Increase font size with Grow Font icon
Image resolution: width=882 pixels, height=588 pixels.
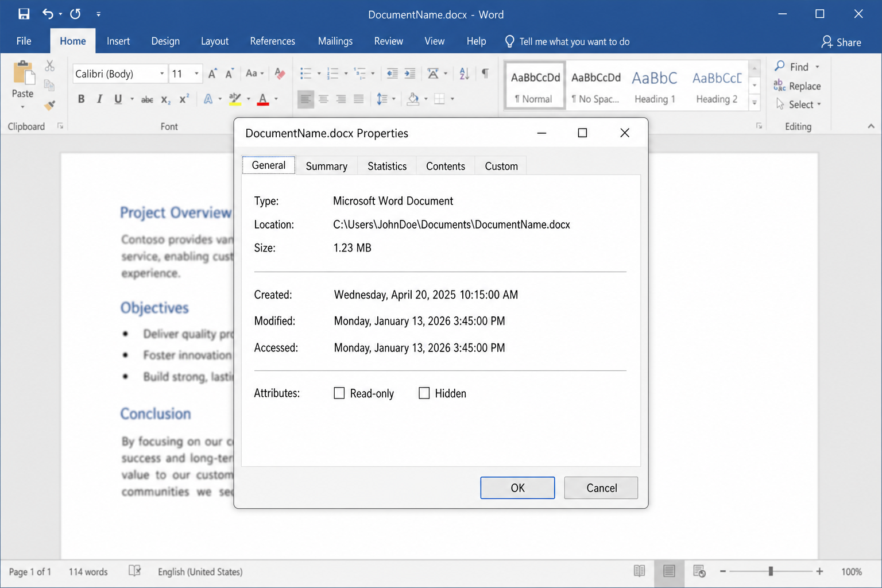[x=212, y=73]
